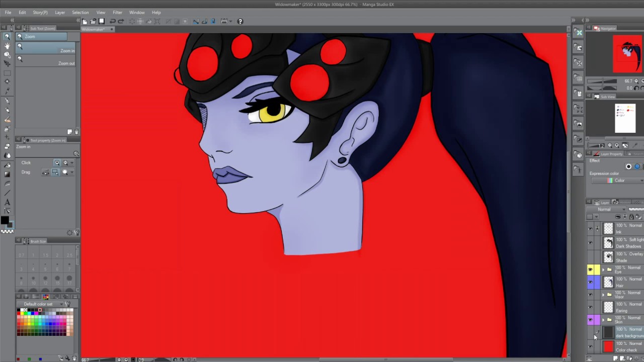Expand the Skin layer folder
The width and height of the screenshot is (644, 362).
point(603,320)
